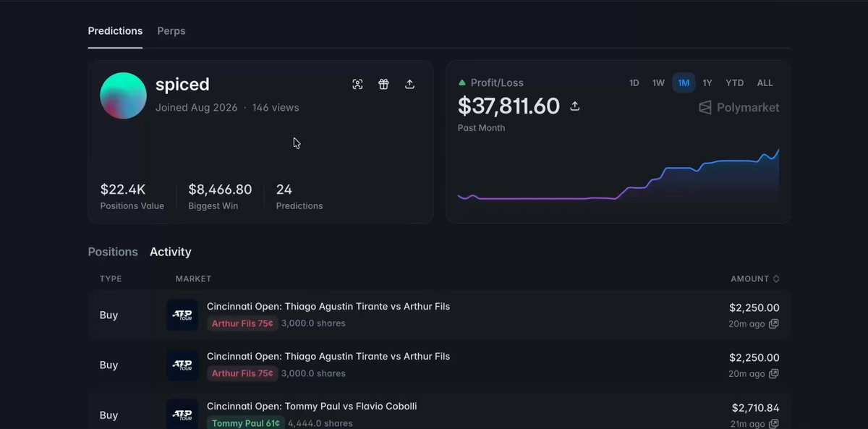Open the Perps tab

click(x=171, y=31)
